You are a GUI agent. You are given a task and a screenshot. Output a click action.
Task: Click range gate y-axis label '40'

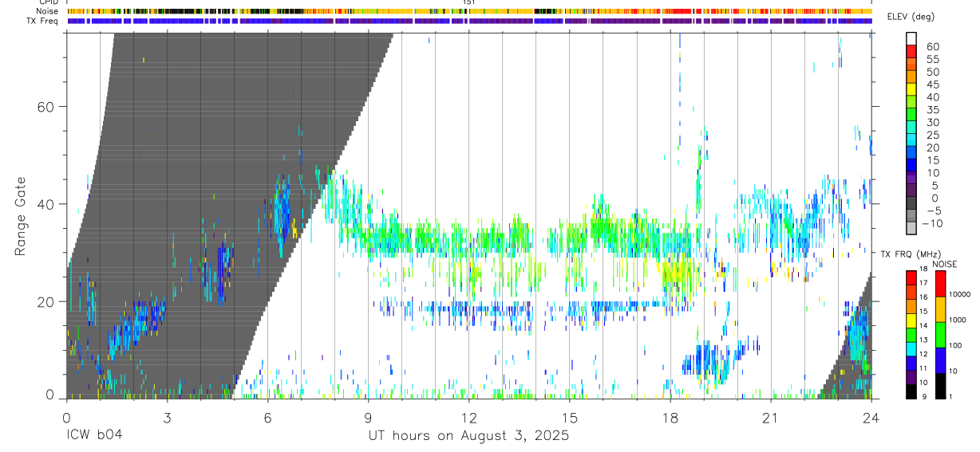pos(45,204)
